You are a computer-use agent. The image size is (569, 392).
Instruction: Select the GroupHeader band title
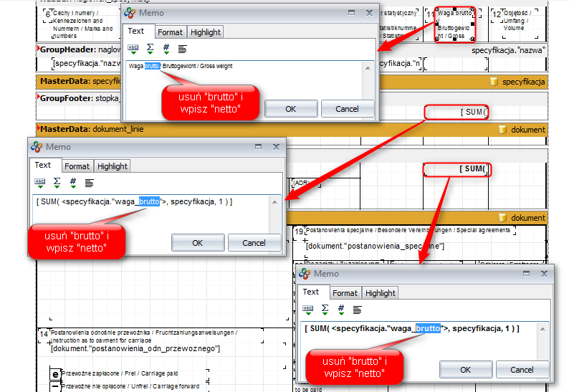80,49
